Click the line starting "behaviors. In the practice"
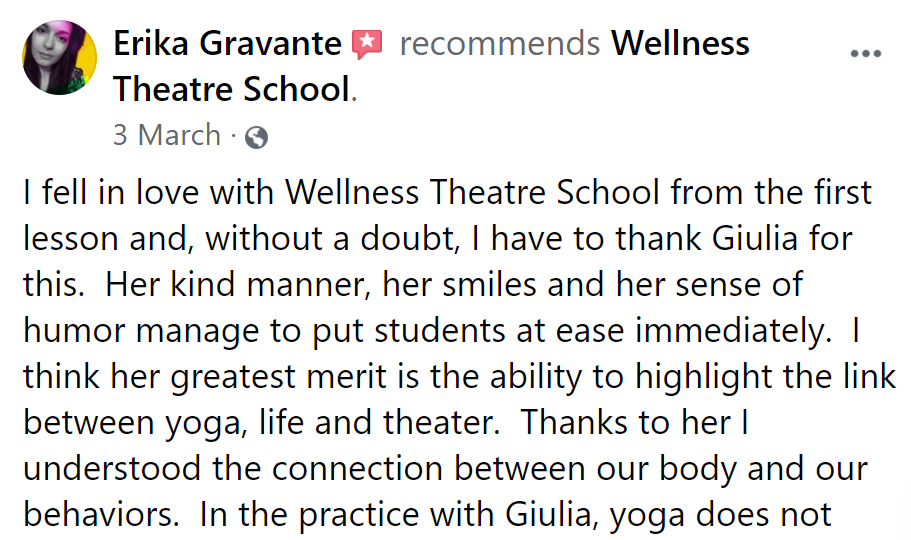Screen dimensions: 911x540 point(428,515)
